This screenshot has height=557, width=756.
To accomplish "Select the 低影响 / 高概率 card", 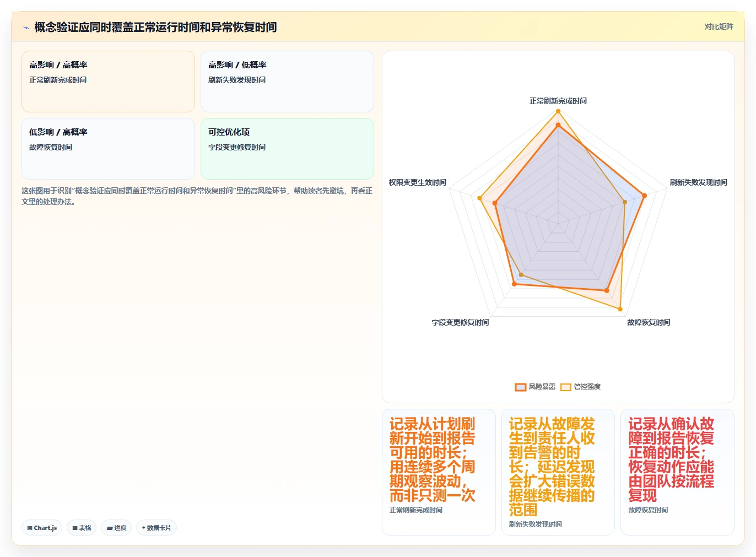I will click(108, 149).
